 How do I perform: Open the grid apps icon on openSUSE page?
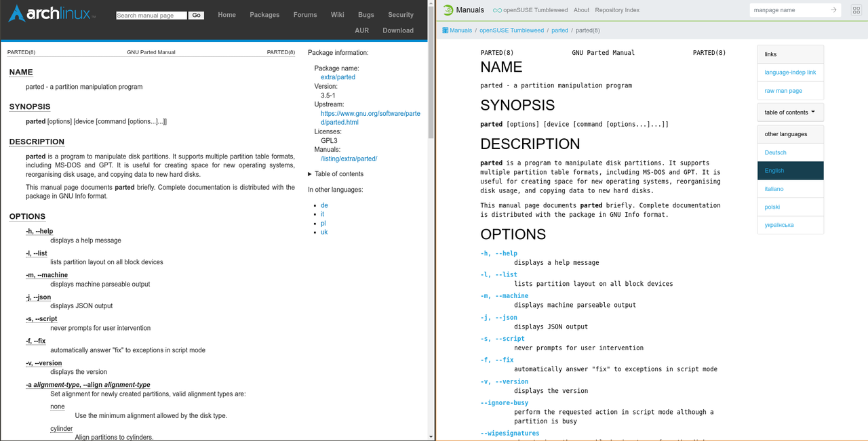pyautogui.click(x=856, y=10)
